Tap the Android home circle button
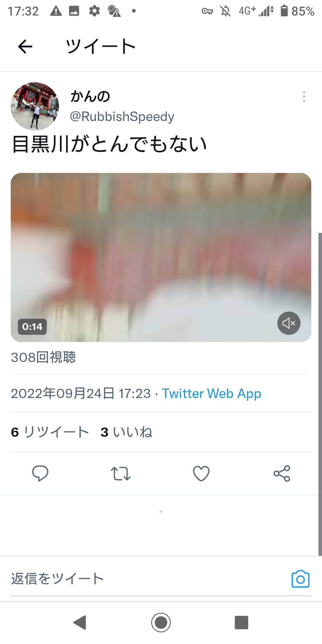 (161, 623)
